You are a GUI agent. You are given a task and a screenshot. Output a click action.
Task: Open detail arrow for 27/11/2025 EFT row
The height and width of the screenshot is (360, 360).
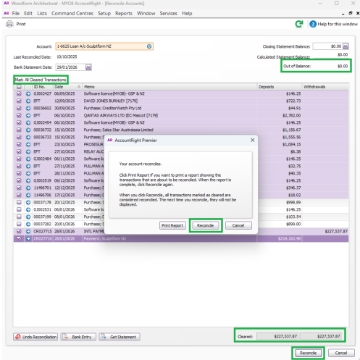[x=28, y=166]
